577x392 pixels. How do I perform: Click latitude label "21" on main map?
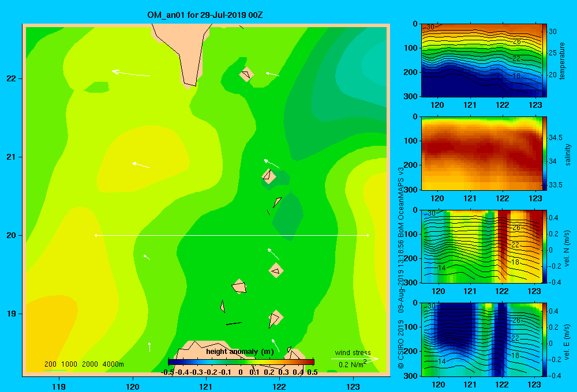pyautogui.click(x=11, y=157)
